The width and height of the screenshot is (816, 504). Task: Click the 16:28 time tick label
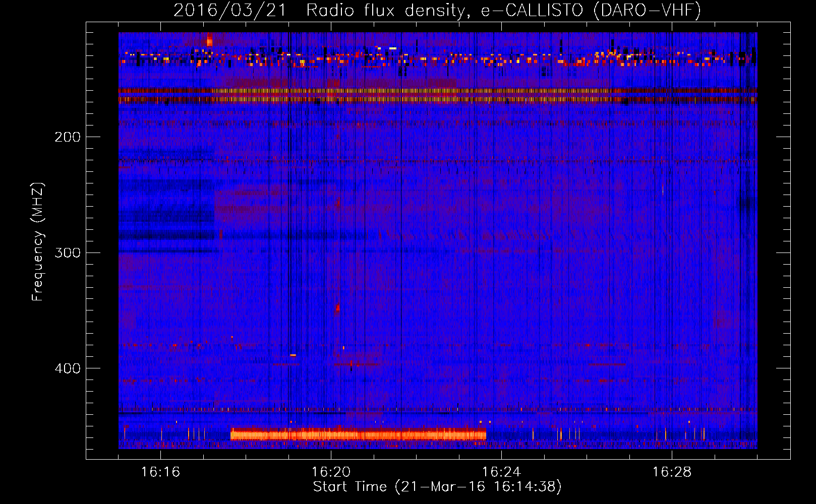pos(672,472)
